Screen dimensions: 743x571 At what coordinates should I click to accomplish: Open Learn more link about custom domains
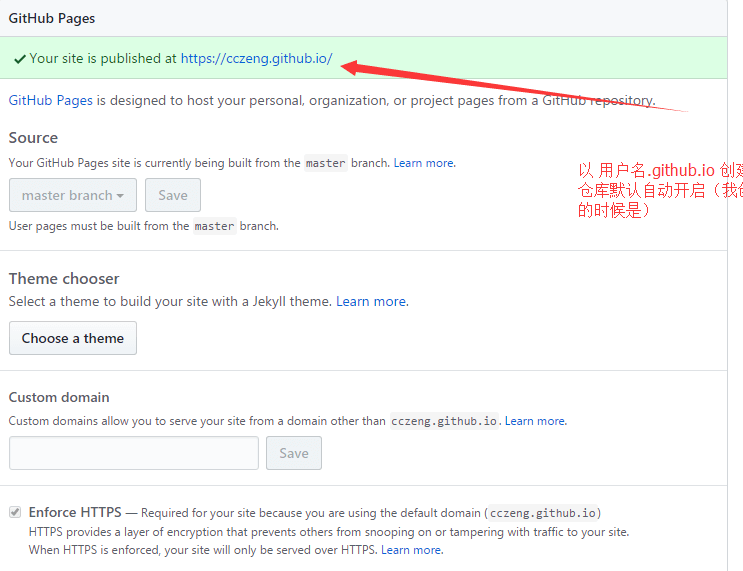535,421
